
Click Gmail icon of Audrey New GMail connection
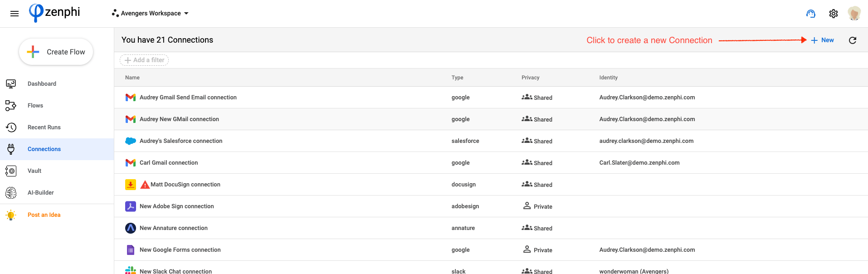(131, 119)
